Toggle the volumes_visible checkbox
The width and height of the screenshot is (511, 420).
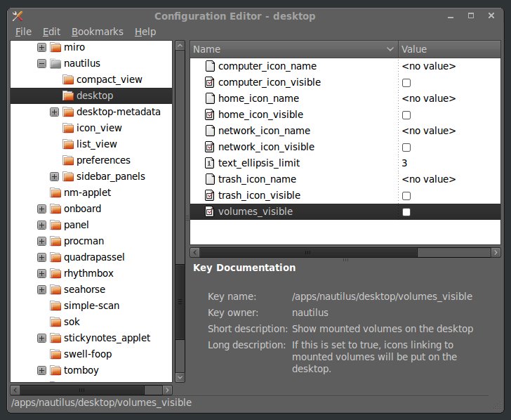tap(406, 212)
